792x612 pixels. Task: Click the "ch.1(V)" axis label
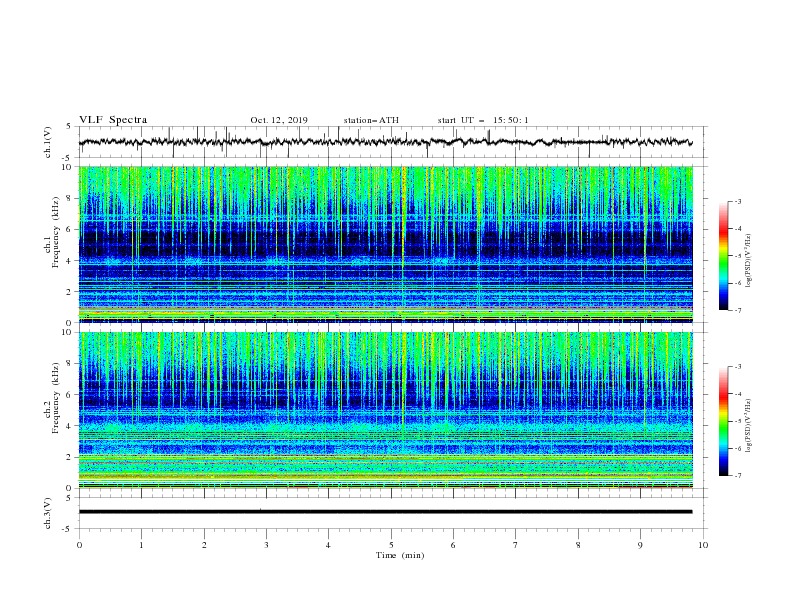point(48,142)
